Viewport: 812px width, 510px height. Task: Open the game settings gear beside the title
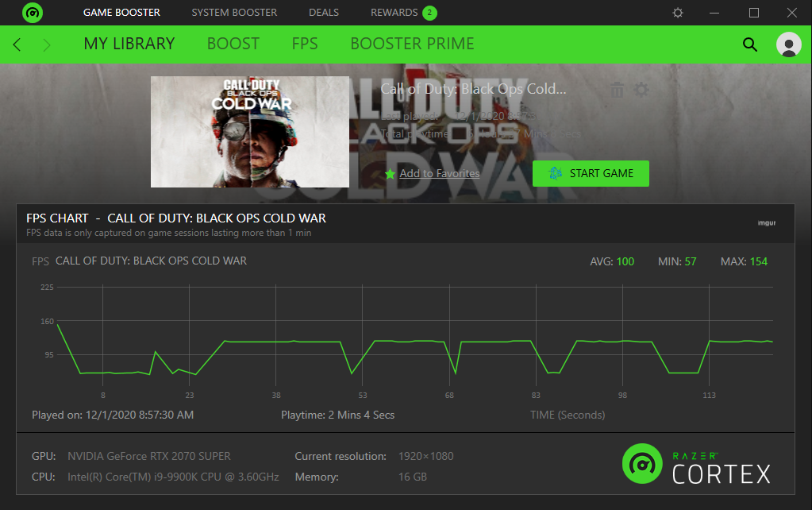pyautogui.click(x=641, y=90)
